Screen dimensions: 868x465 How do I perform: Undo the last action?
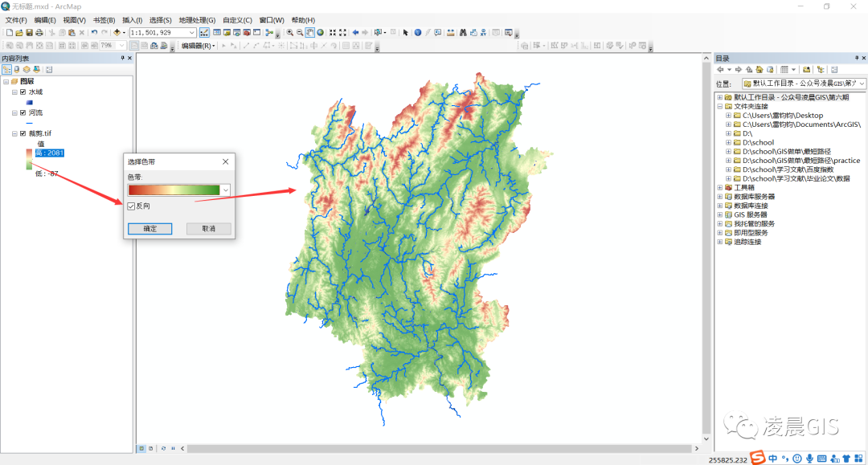click(94, 33)
